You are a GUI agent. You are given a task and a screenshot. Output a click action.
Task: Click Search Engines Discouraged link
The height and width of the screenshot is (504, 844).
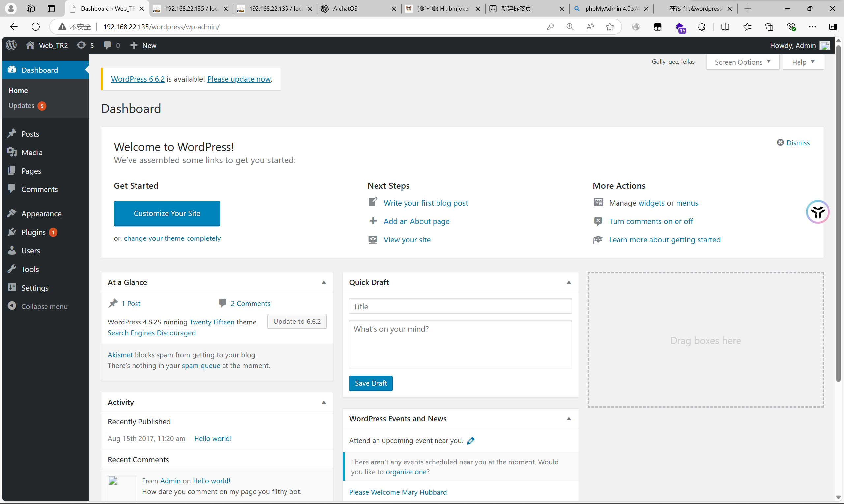152,333
